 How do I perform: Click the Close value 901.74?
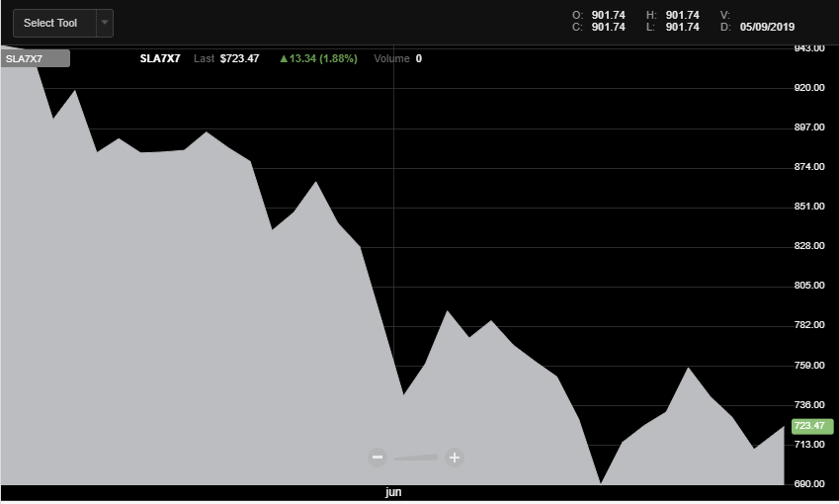(x=609, y=27)
